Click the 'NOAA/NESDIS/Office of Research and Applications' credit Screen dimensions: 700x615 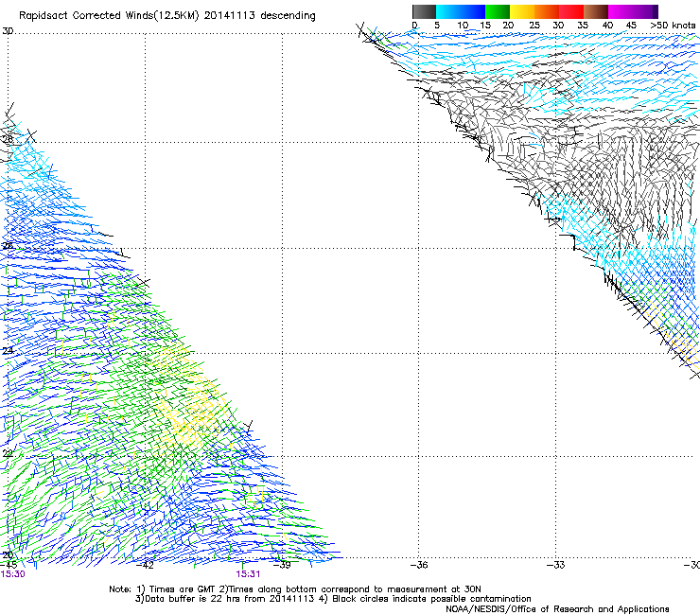(x=557, y=609)
